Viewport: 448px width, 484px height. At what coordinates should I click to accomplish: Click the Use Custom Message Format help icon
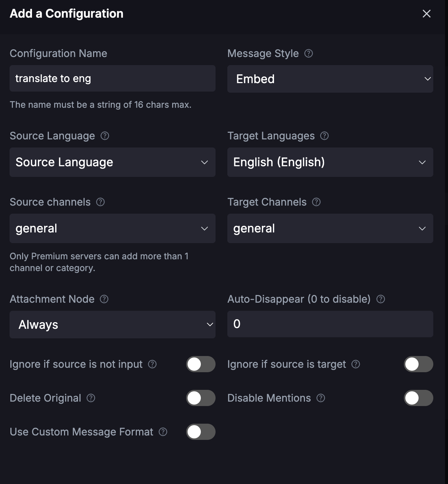(x=163, y=432)
